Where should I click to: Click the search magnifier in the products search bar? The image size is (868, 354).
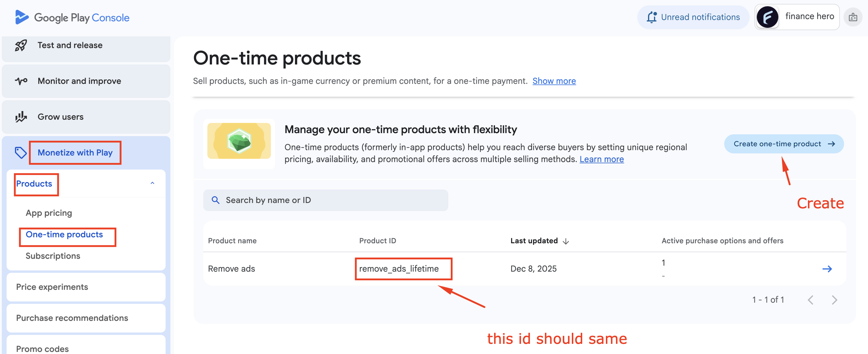[216, 200]
